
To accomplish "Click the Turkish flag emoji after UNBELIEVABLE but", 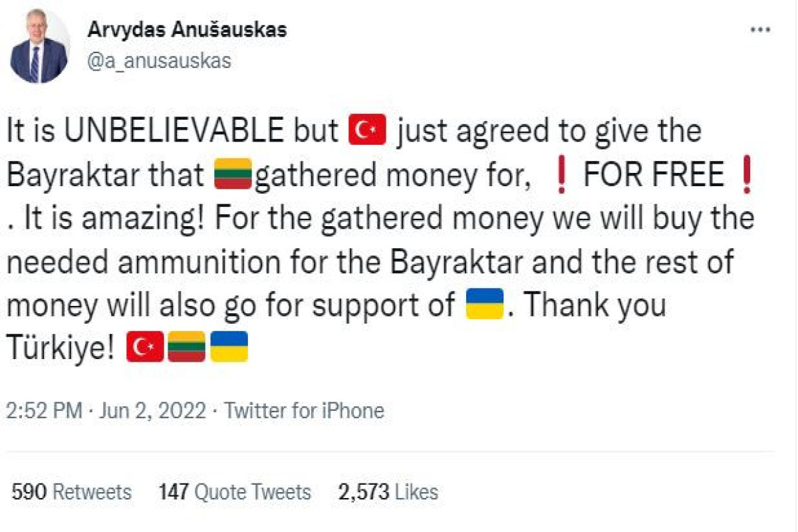I will (367, 131).
